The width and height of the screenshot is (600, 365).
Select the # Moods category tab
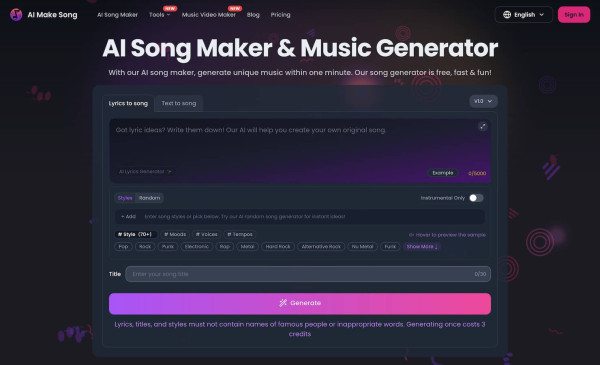click(x=175, y=234)
